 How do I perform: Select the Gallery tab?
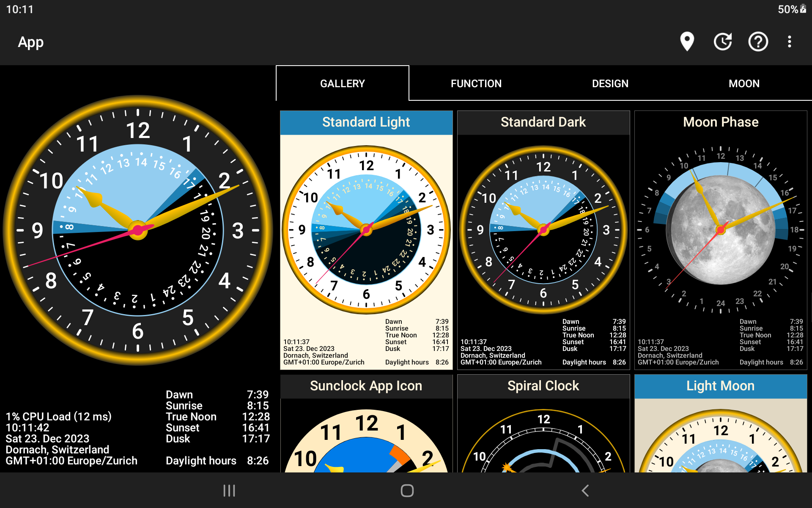click(342, 83)
